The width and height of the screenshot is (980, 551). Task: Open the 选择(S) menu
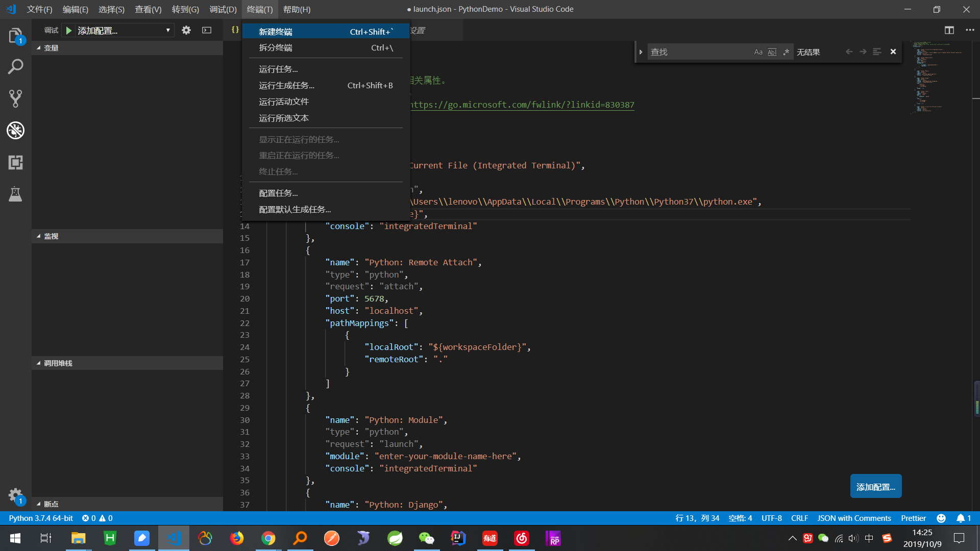(x=111, y=9)
